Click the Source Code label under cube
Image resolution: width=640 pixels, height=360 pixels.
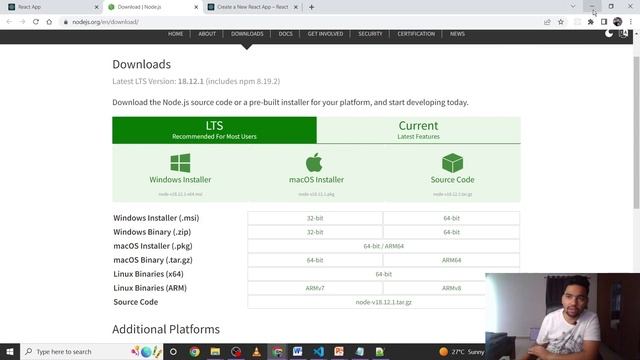[452, 180]
